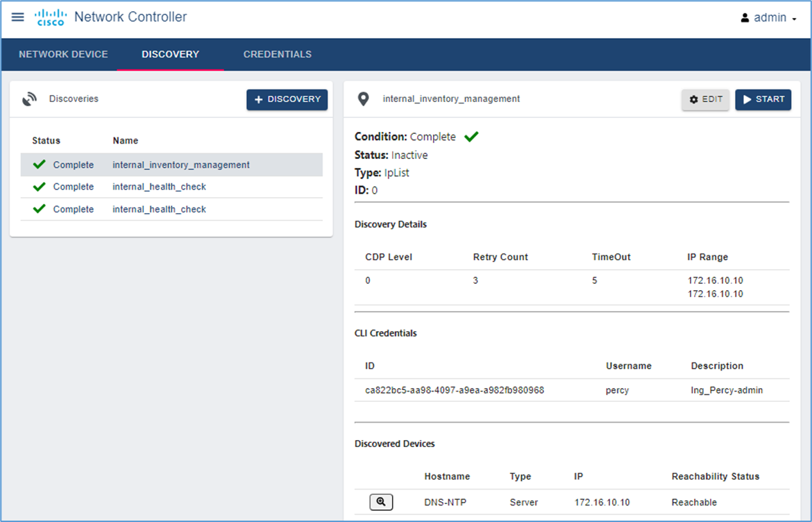812x522 pixels.
Task: Click the admin user profile icon
Action: coord(745,18)
